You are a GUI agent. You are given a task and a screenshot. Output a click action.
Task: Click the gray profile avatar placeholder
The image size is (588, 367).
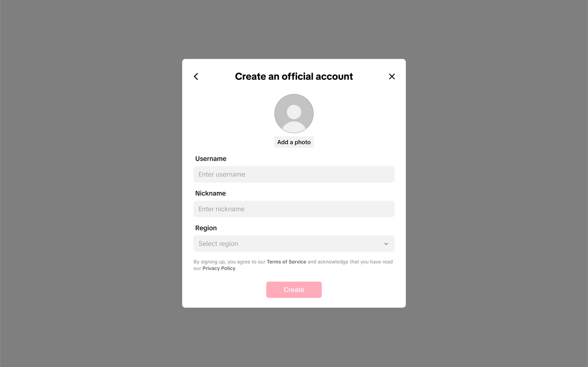294,113
